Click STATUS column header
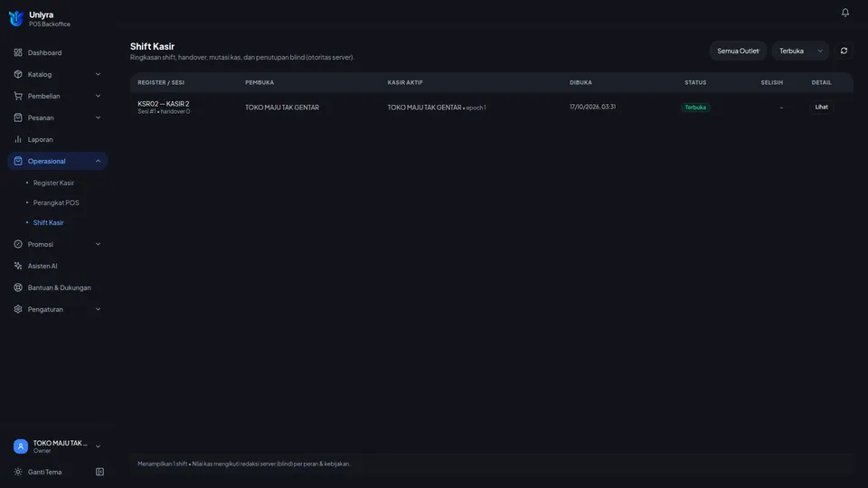The width and height of the screenshot is (868, 488). [x=695, y=82]
